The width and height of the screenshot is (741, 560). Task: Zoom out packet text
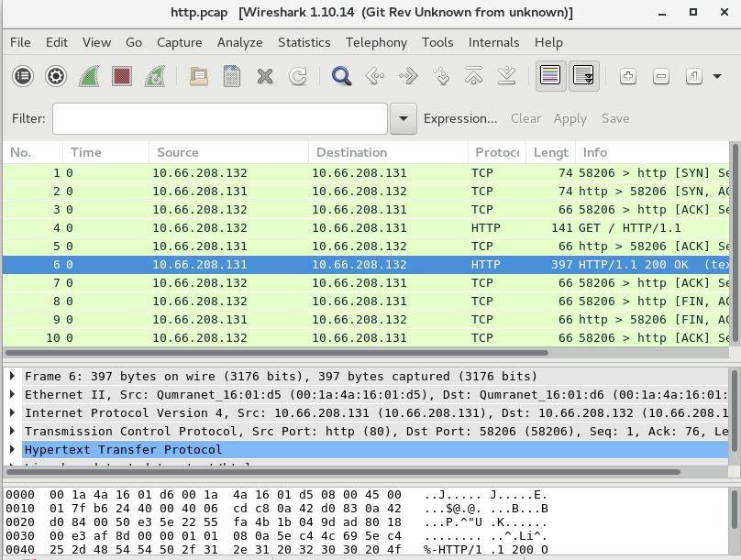(661, 76)
